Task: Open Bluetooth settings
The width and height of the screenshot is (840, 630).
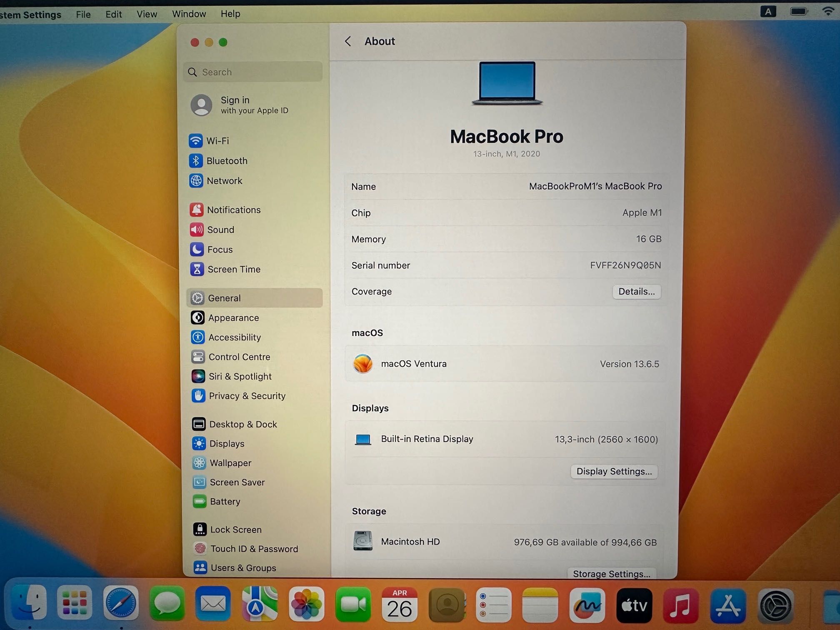Action: pos(227,161)
